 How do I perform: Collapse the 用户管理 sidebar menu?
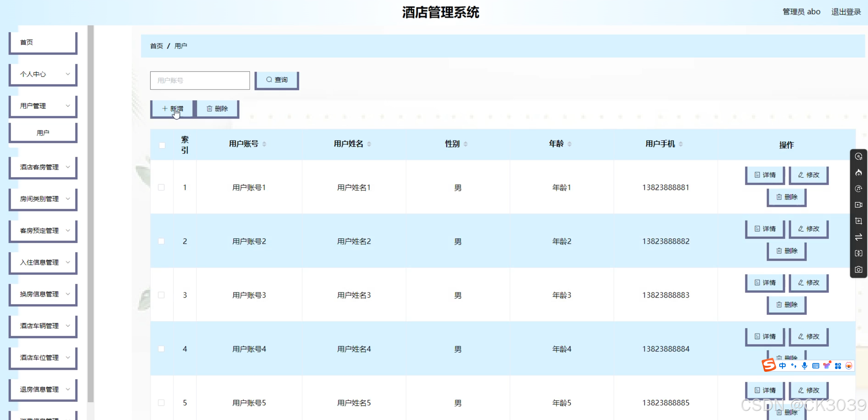tap(43, 106)
